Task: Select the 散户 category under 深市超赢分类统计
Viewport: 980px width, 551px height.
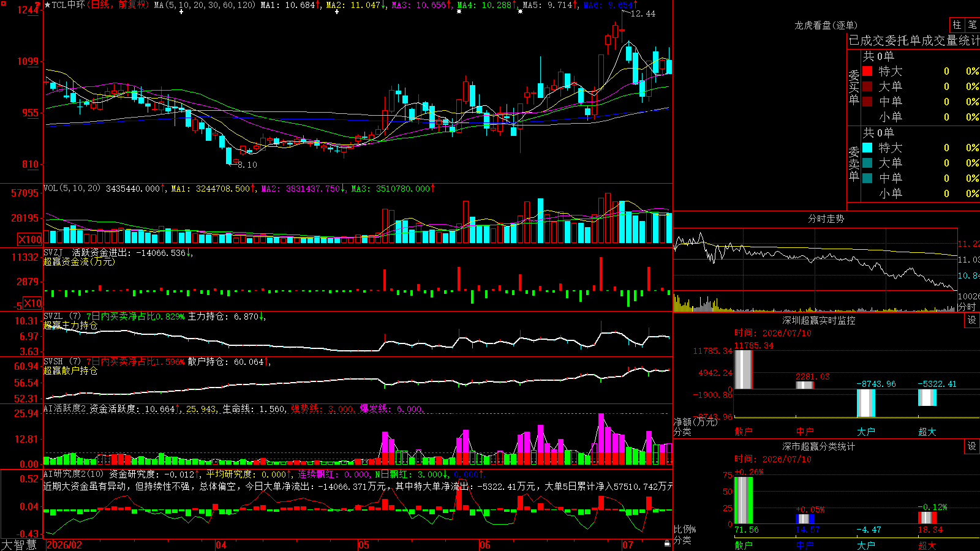Action: (744, 545)
